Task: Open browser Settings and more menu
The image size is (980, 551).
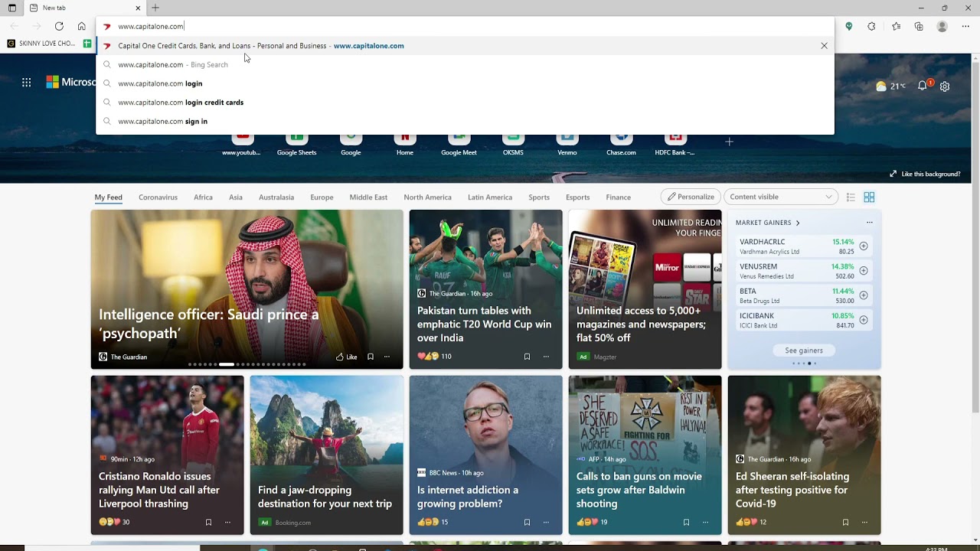Action: 966,26
